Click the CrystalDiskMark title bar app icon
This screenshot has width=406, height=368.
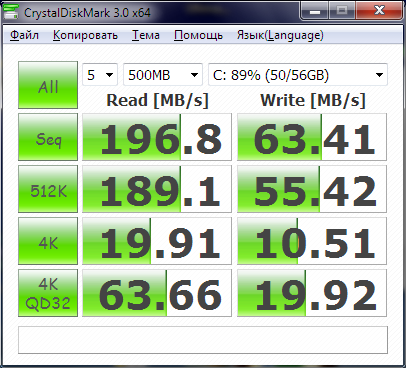click(x=11, y=12)
